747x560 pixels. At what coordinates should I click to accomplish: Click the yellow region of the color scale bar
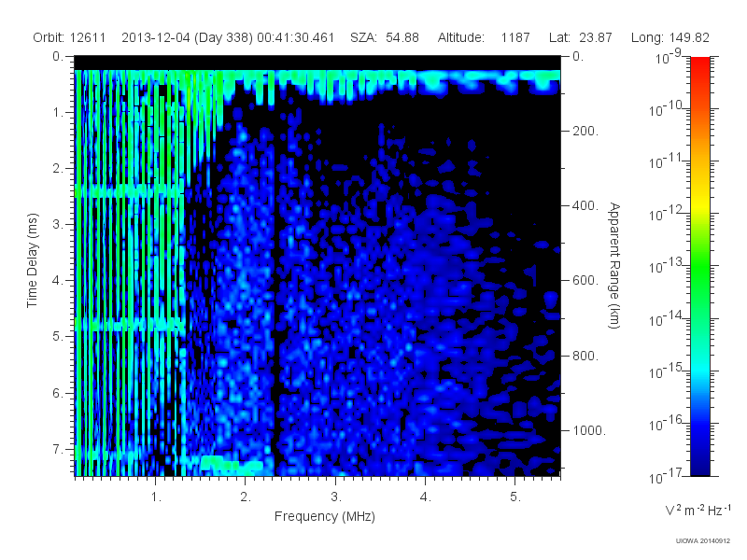pyautogui.click(x=699, y=203)
